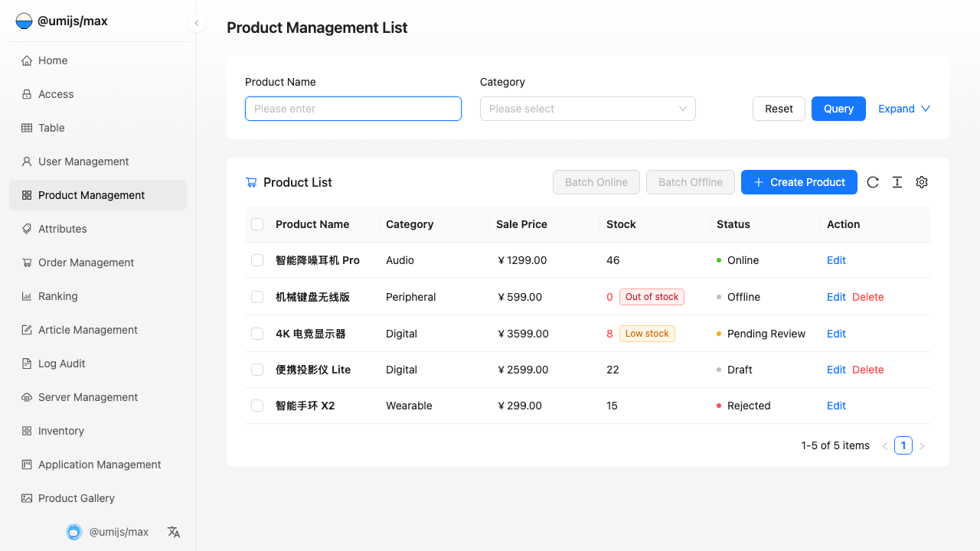This screenshot has height=551, width=980.
Task: Click the shopping cart icon beside Product List
Action: [251, 182]
